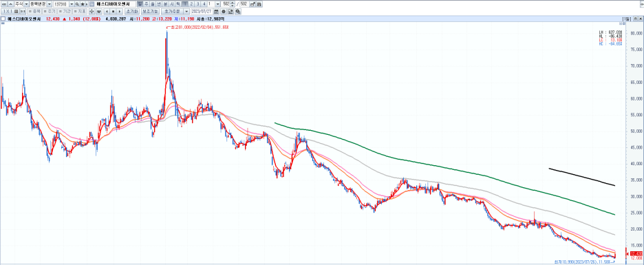Expand the 주식 market type dropdown
644x265 pixels.
pos(26,3)
